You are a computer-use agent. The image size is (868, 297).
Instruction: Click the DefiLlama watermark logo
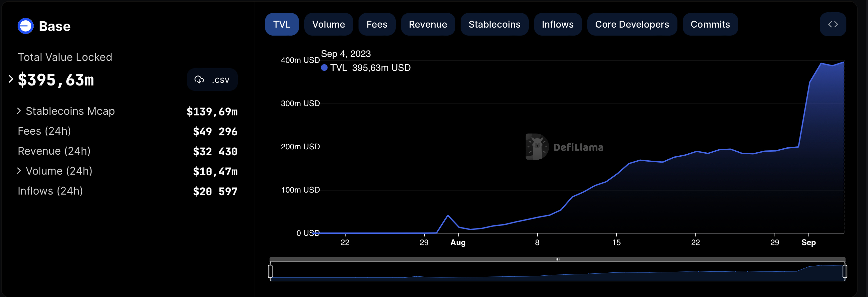[x=537, y=147]
